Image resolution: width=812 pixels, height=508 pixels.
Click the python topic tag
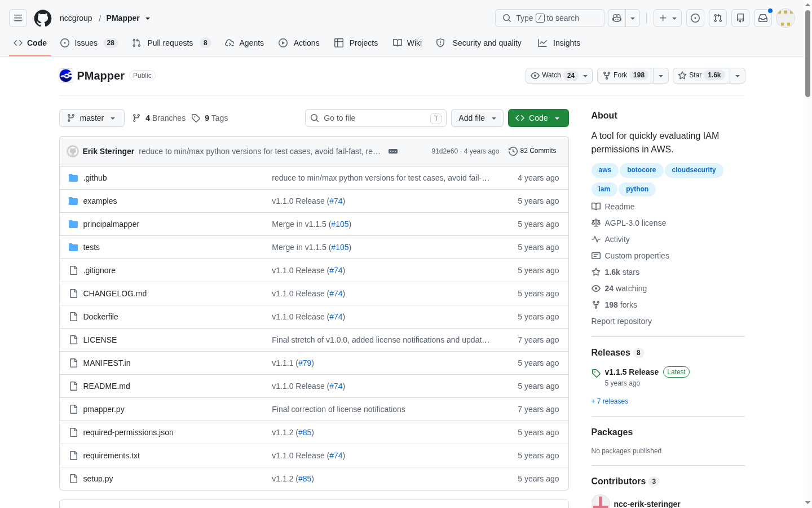[637, 189]
